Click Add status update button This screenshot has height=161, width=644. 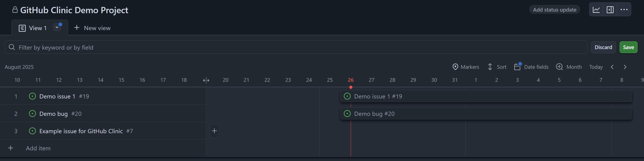click(555, 10)
